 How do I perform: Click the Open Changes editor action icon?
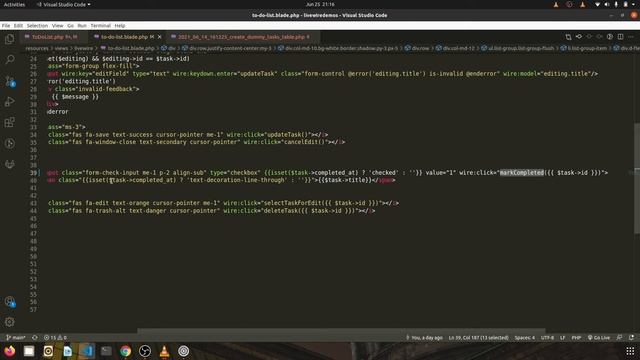pyautogui.click(x=568, y=37)
